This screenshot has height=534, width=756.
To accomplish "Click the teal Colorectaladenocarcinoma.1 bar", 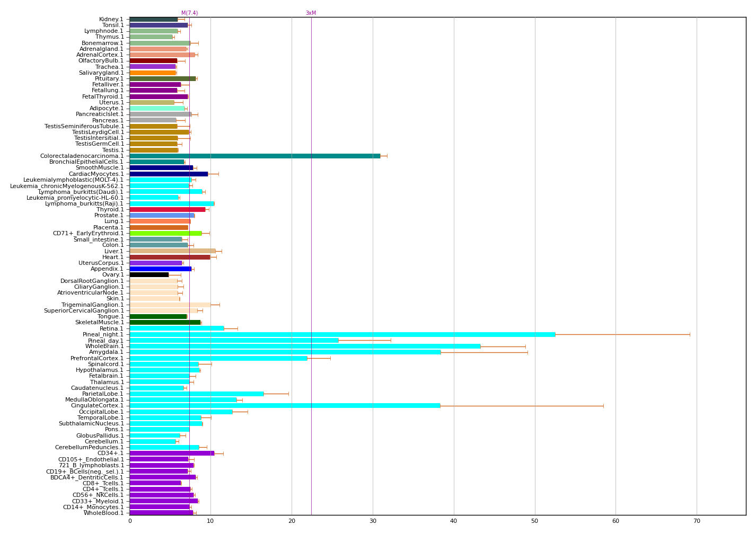I will 254,156.
